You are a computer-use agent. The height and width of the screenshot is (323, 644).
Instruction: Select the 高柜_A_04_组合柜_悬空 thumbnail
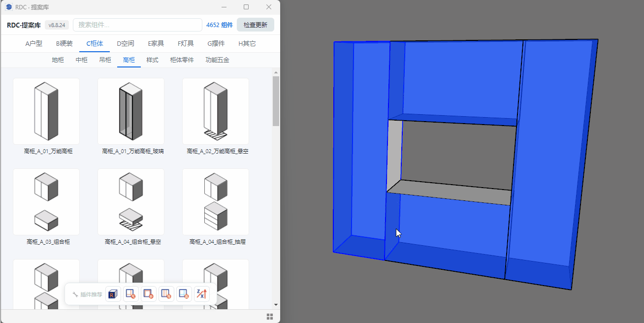point(131,202)
